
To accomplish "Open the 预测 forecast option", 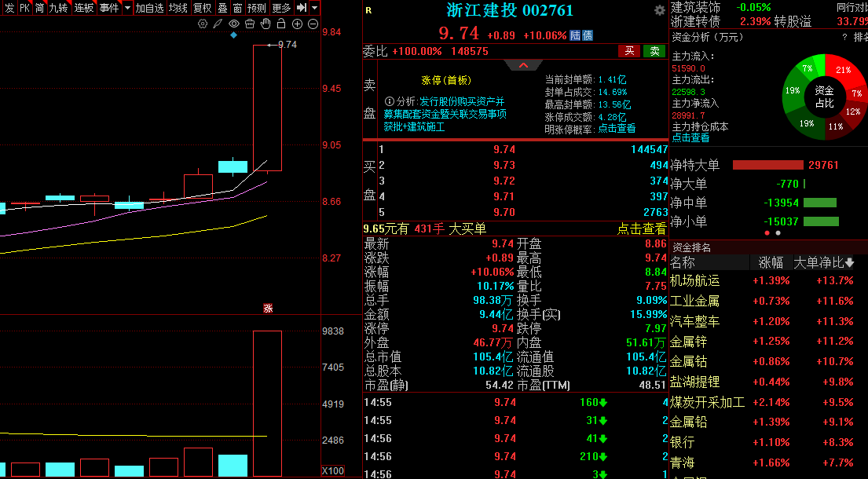I will tap(257, 8).
